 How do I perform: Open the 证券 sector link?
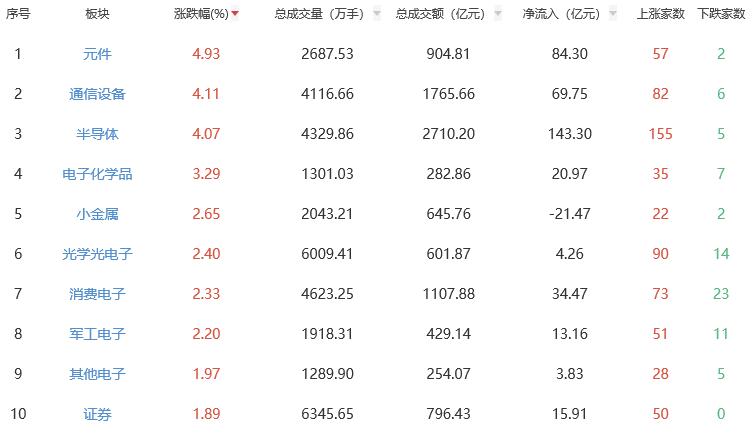97,414
